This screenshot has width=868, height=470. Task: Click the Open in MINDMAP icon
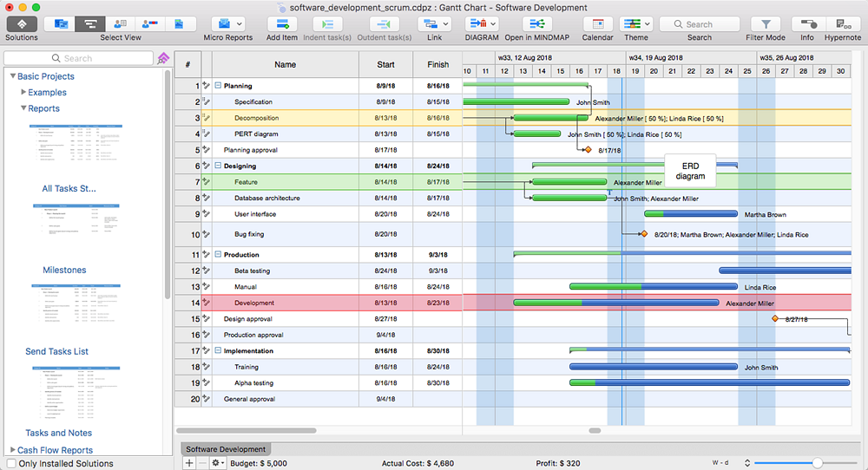pyautogui.click(x=539, y=25)
